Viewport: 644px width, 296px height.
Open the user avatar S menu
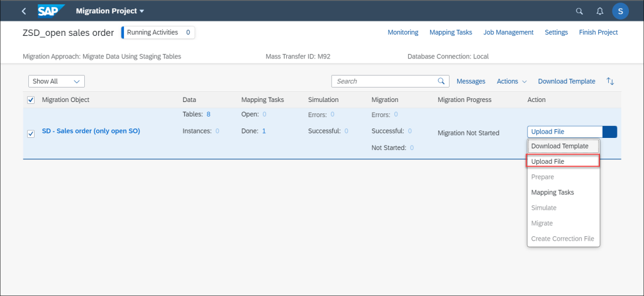[620, 11]
